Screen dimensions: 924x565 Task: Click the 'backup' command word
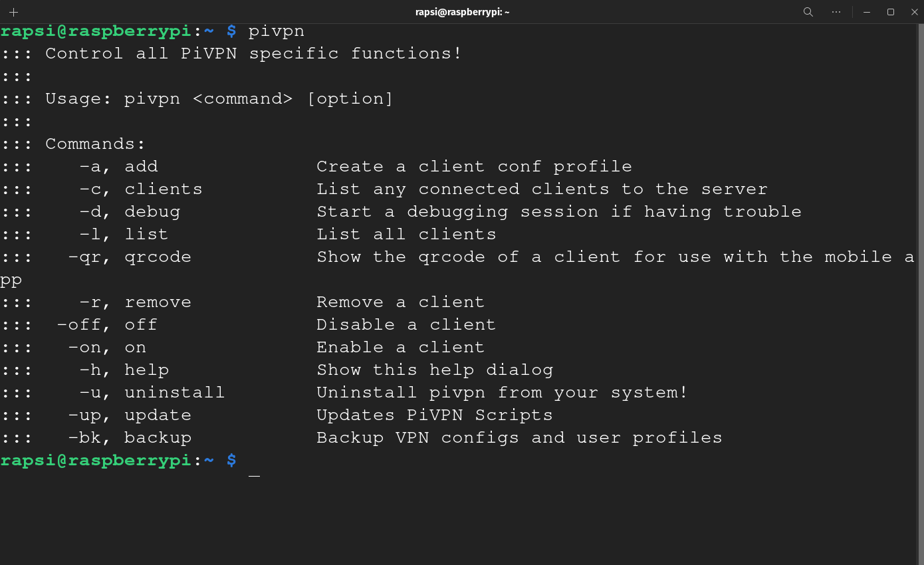[x=158, y=438]
